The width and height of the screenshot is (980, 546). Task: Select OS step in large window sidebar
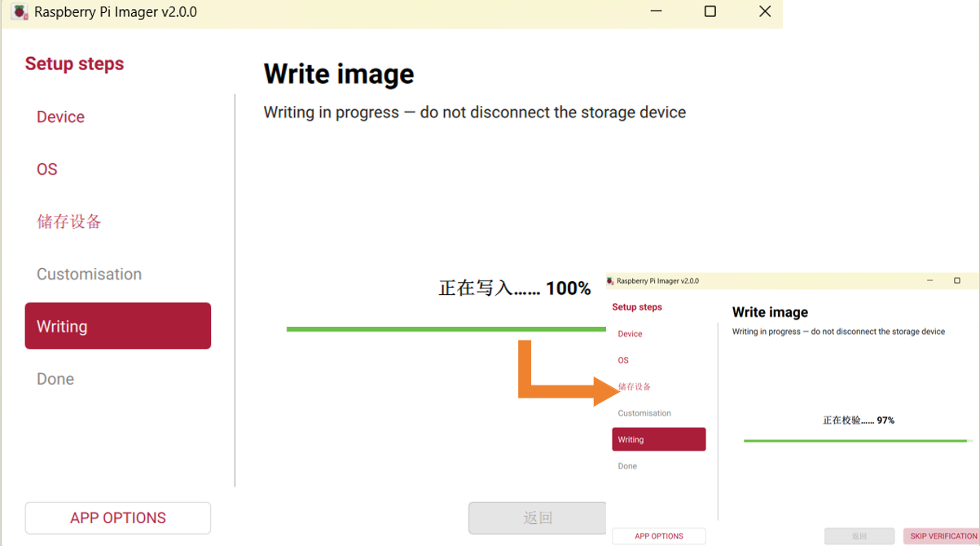pyautogui.click(x=46, y=170)
